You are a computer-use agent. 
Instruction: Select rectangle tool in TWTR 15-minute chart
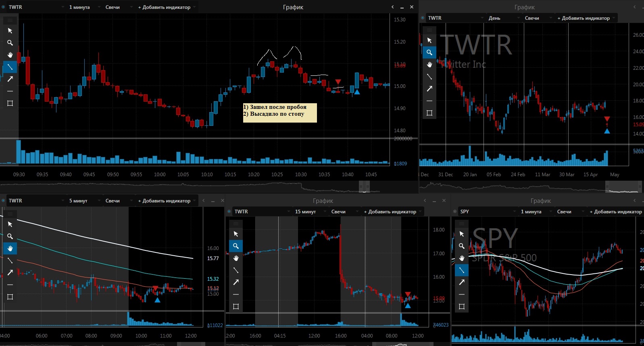coord(236,306)
